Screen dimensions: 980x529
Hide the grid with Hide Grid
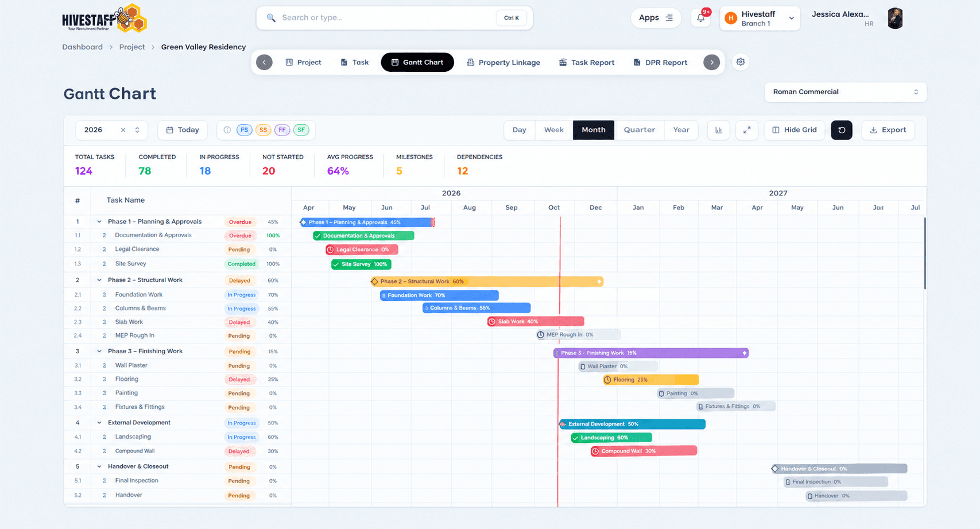(x=795, y=130)
